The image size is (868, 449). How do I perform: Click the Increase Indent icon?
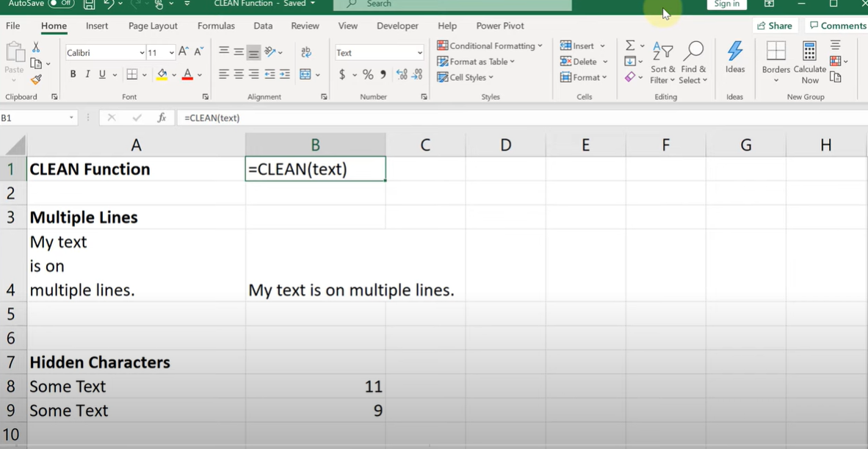tap(284, 74)
